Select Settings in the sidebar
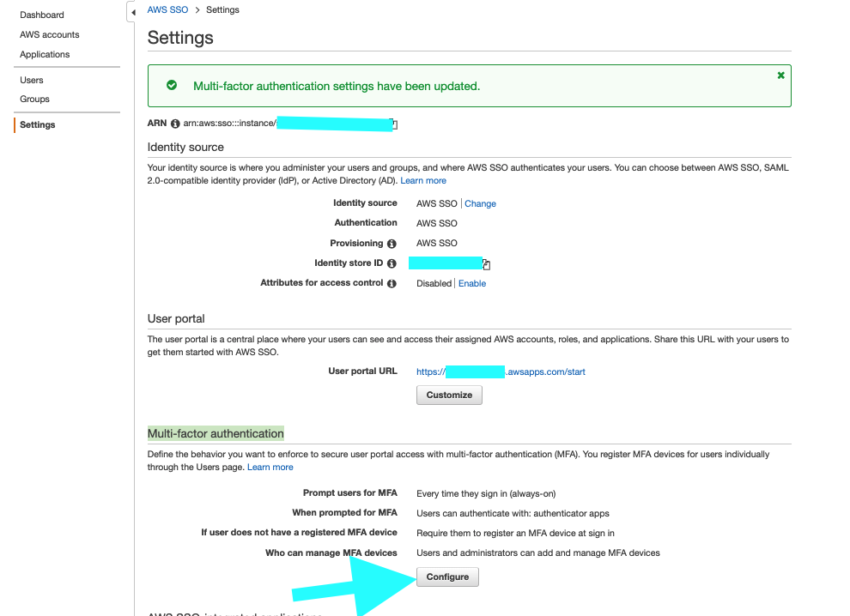 [x=38, y=124]
